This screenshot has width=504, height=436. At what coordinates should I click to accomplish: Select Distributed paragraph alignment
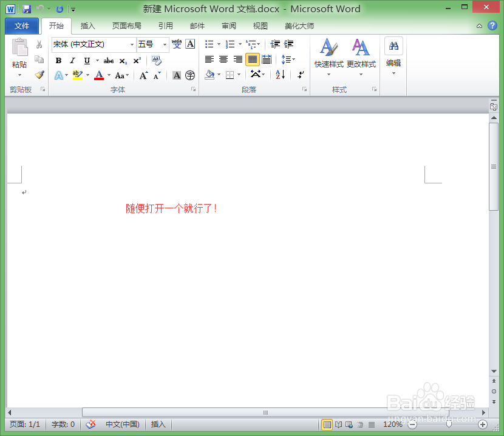[x=267, y=59]
